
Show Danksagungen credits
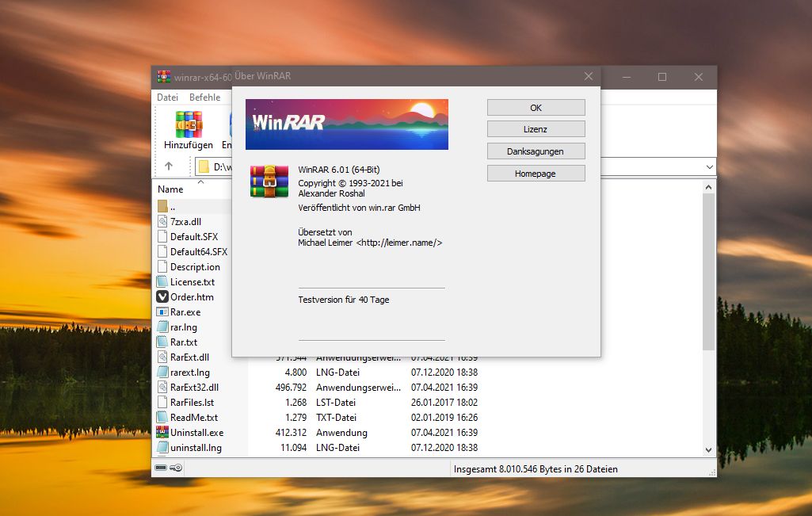pyautogui.click(x=536, y=151)
